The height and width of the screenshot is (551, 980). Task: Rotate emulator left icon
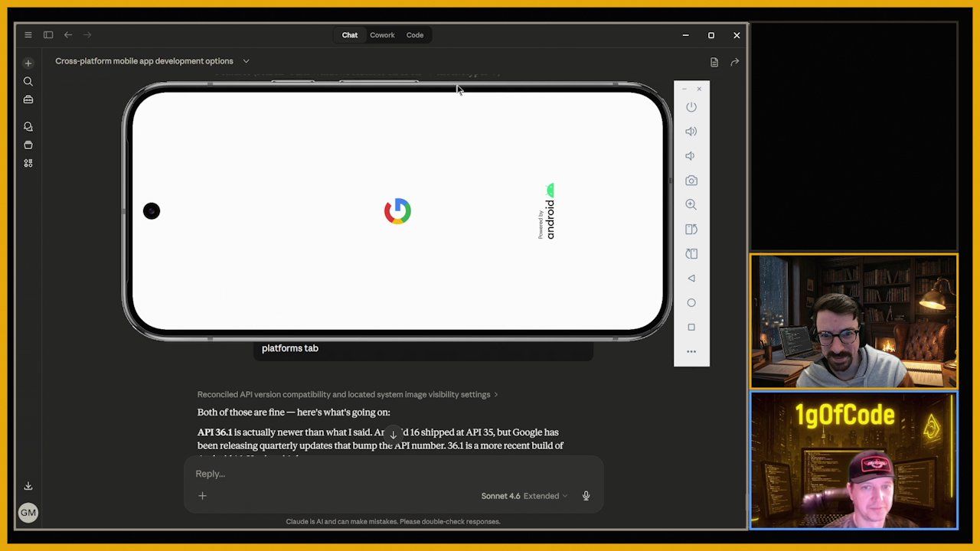click(x=691, y=230)
